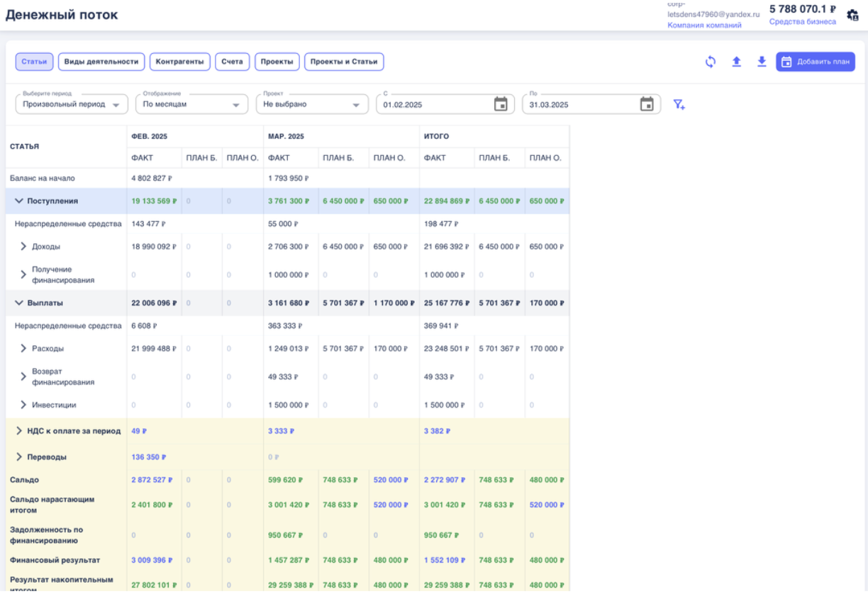Switch to the Виды деятельности tab
The width and height of the screenshot is (868, 594).
[101, 62]
